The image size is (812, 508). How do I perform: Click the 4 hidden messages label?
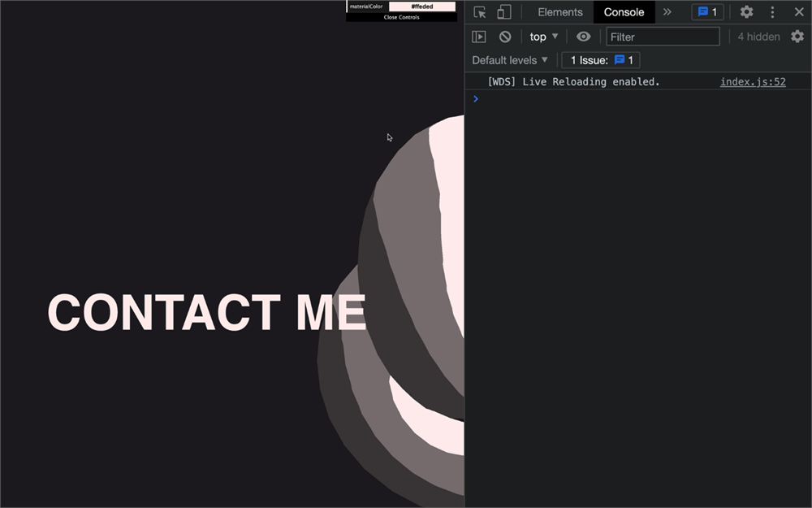click(758, 37)
